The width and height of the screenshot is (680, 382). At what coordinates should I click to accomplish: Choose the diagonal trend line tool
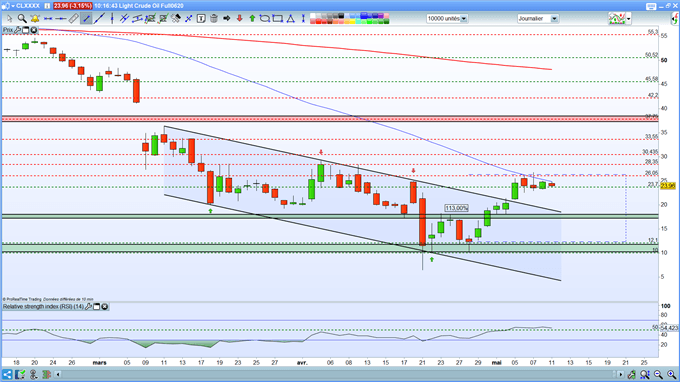tap(99, 18)
